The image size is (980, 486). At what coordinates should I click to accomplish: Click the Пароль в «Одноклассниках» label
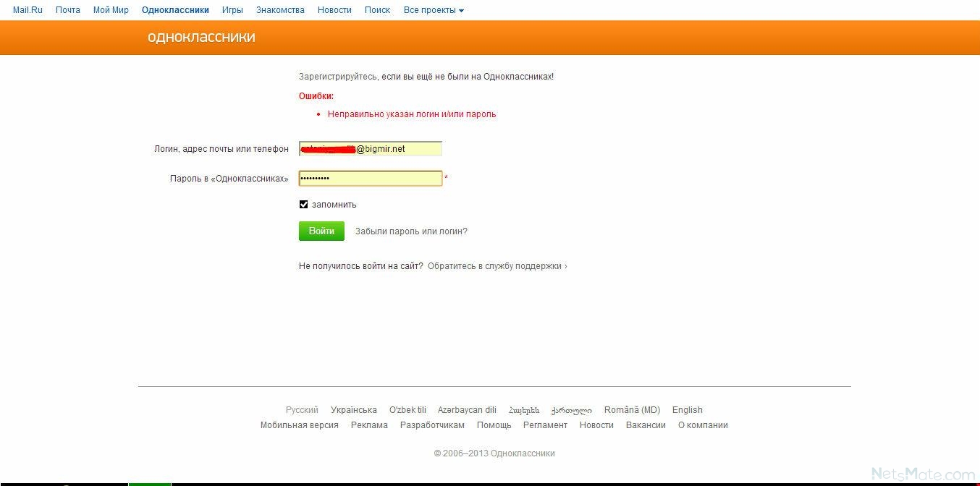pos(229,179)
